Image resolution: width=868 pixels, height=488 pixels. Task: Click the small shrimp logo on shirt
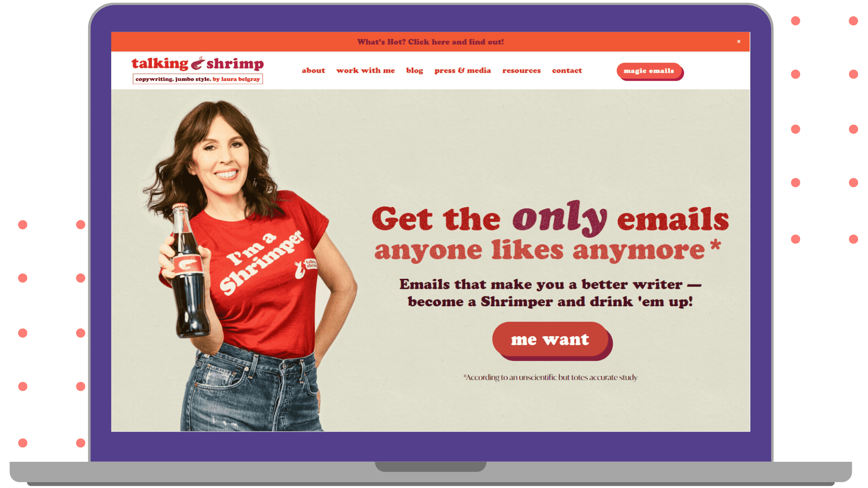[306, 268]
